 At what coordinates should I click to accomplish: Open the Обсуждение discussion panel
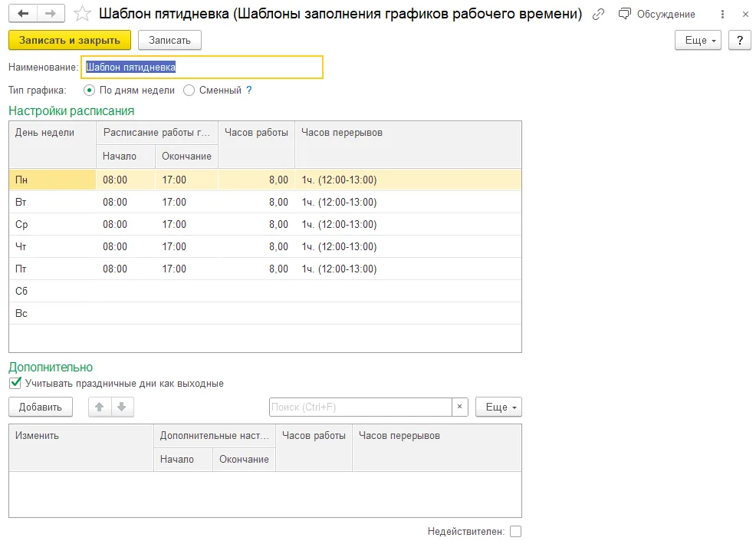(x=656, y=14)
